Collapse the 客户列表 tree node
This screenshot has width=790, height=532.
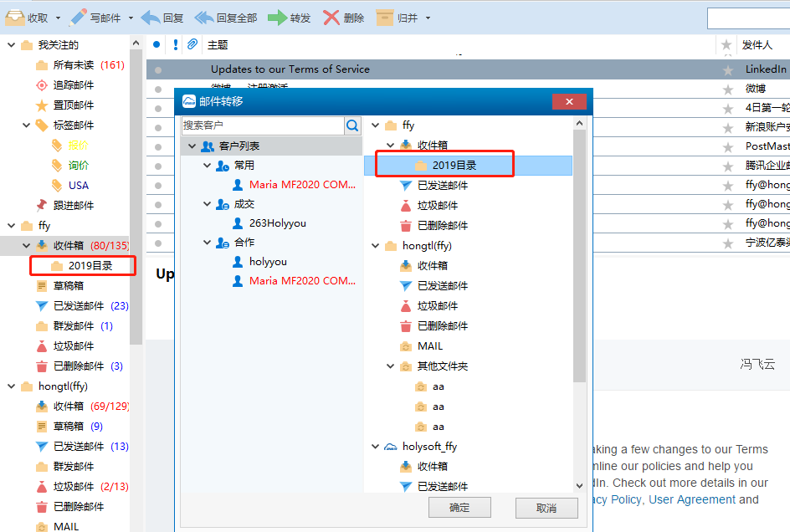point(192,146)
